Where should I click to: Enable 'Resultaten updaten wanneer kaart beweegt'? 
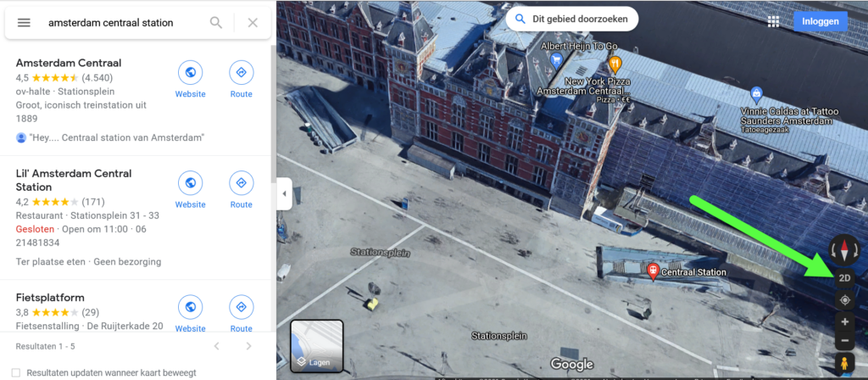pos(16,372)
